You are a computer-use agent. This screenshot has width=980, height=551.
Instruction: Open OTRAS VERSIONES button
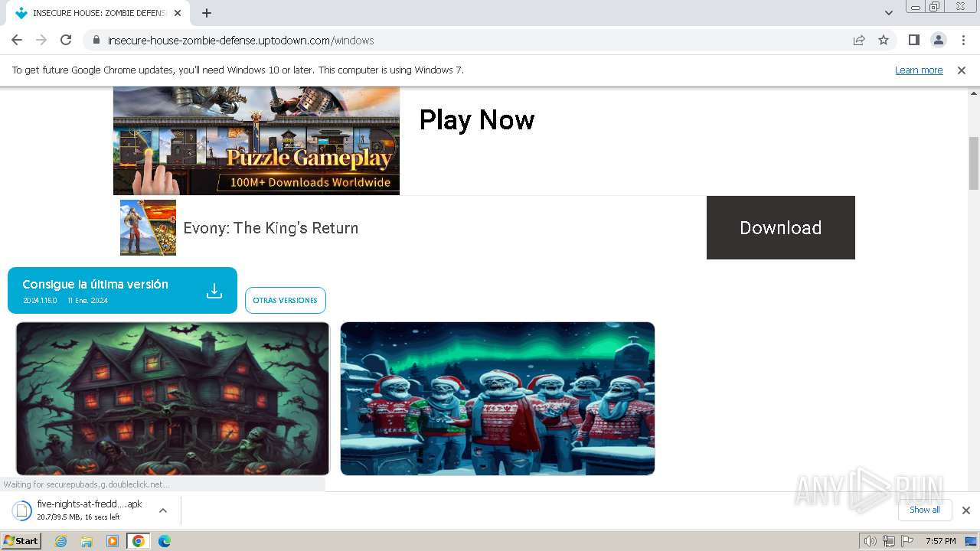click(x=285, y=300)
